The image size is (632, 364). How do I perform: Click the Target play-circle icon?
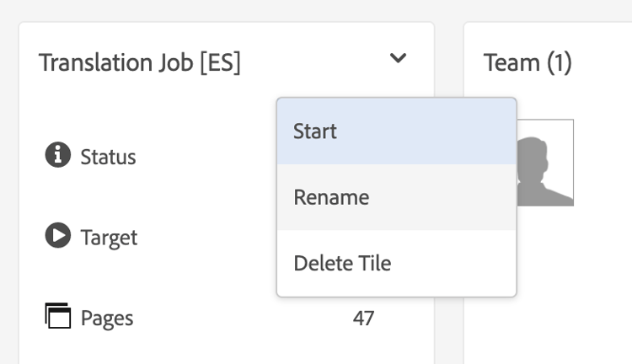pyautogui.click(x=56, y=237)
